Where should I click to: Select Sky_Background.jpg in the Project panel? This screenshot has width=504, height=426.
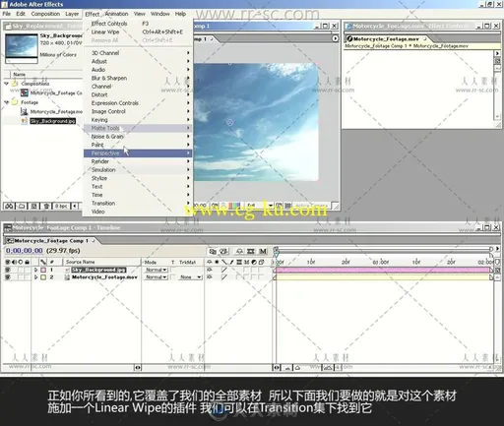click(53, 121)
